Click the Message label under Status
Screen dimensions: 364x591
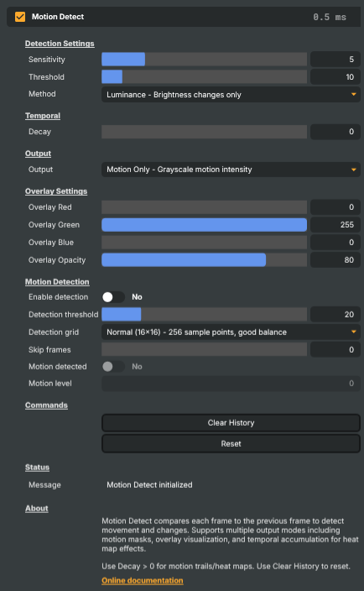point(44,484)
